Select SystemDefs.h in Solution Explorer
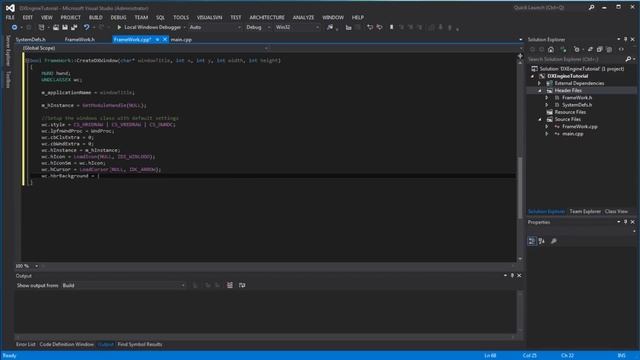This screenshot has height=360, width=640. (577, 105)
